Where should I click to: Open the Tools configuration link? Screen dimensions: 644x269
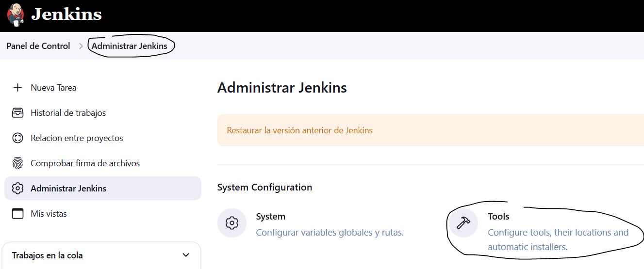(498, 216)
